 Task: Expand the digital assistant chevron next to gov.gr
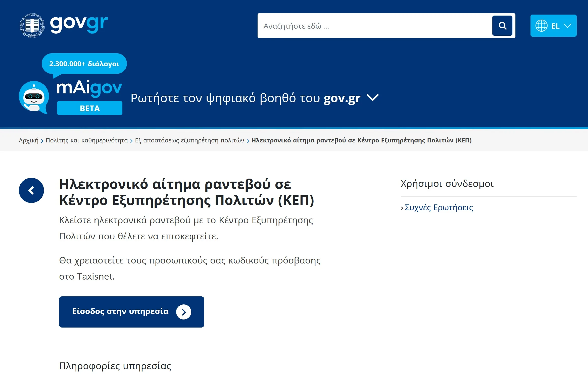372,98
